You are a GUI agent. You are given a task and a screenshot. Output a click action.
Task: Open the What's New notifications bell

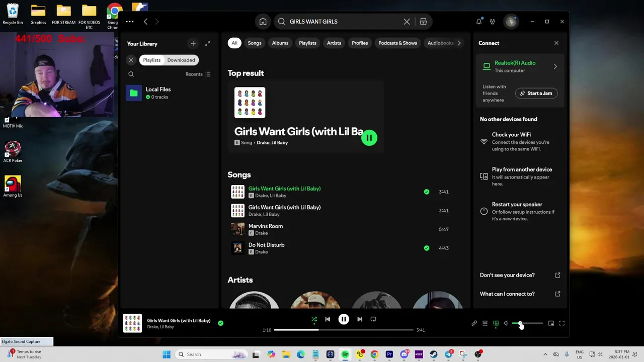click(479, 22)
